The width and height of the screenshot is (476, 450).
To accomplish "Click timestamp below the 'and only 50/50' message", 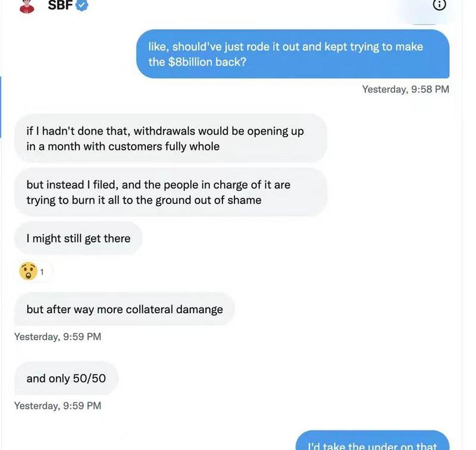I will point(58,405).
